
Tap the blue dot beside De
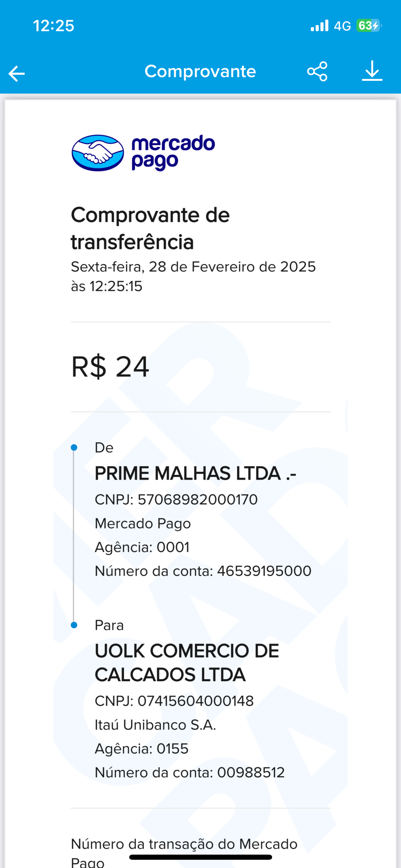click(74, 447)
